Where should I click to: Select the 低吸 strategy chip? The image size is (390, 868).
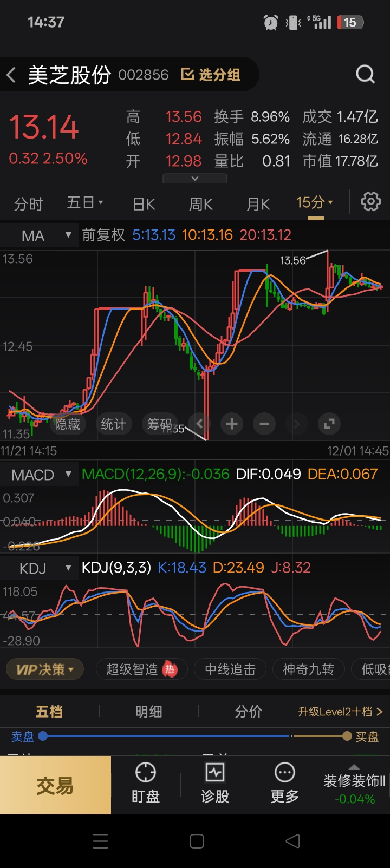pos(371,669)
